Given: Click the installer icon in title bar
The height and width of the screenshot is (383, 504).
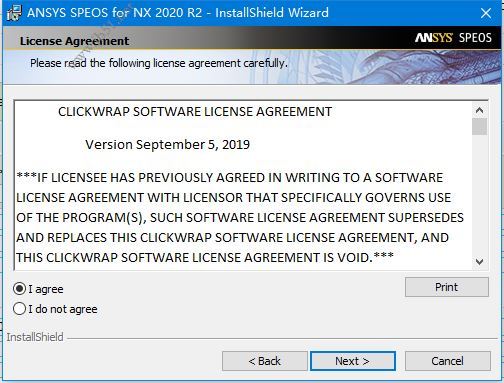Looking at the screenshot, I should click(14, 13).
